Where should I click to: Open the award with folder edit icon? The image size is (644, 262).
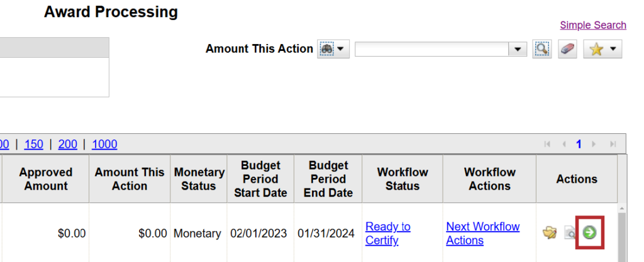[550, 233]
